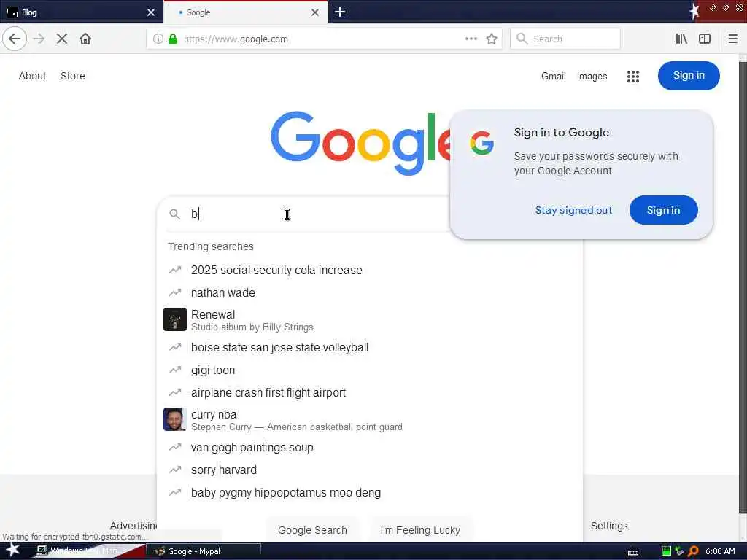Choose curry nba suggestion
The width and height of the screenshot is (747, 560).
(369, 420)
